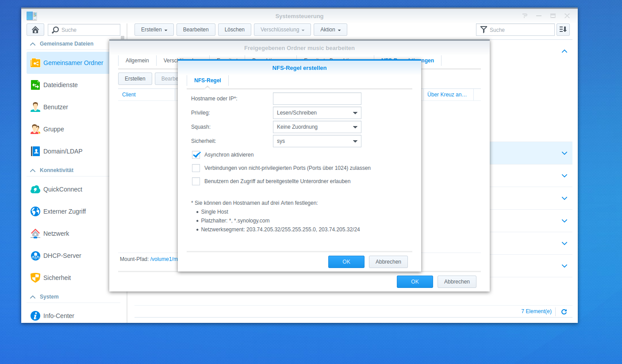Confirm NFS rule with OK button
This screenshot has width=622, height=364.
346,262
